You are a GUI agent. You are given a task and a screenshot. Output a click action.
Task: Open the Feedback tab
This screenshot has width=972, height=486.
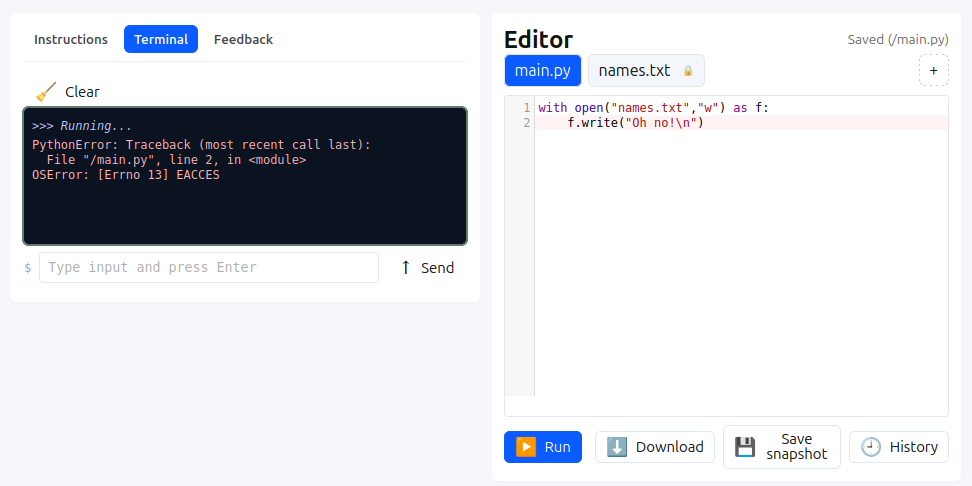[x=243, y=39]
